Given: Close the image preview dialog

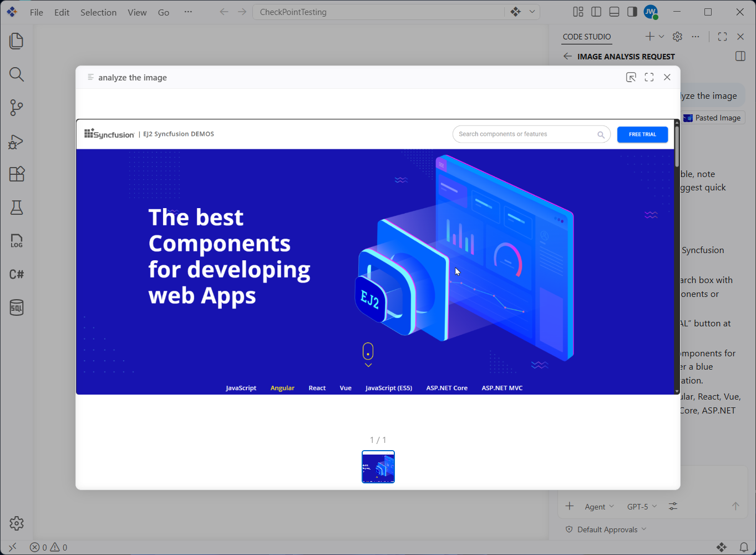Looking at the screenshot, I should [667, 77].
